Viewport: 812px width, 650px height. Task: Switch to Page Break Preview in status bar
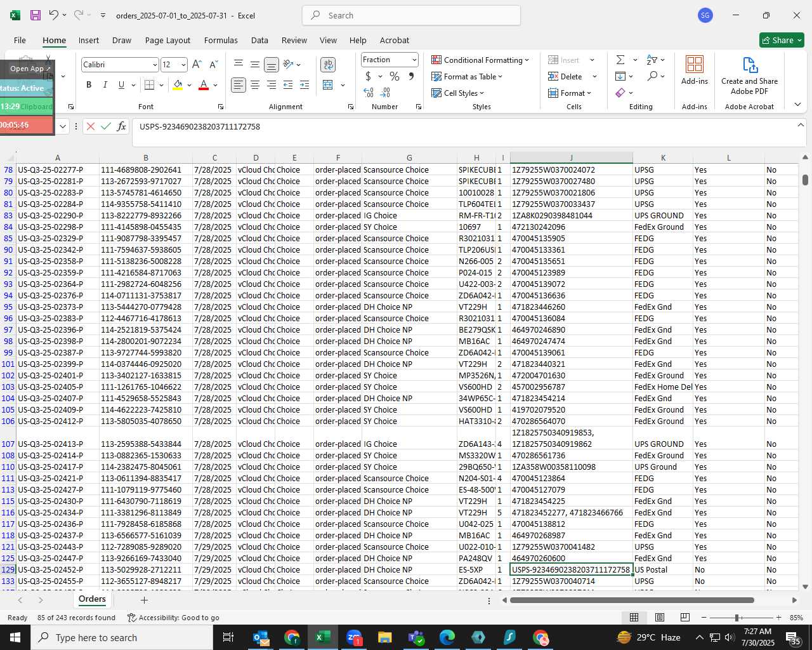point(685,618)
